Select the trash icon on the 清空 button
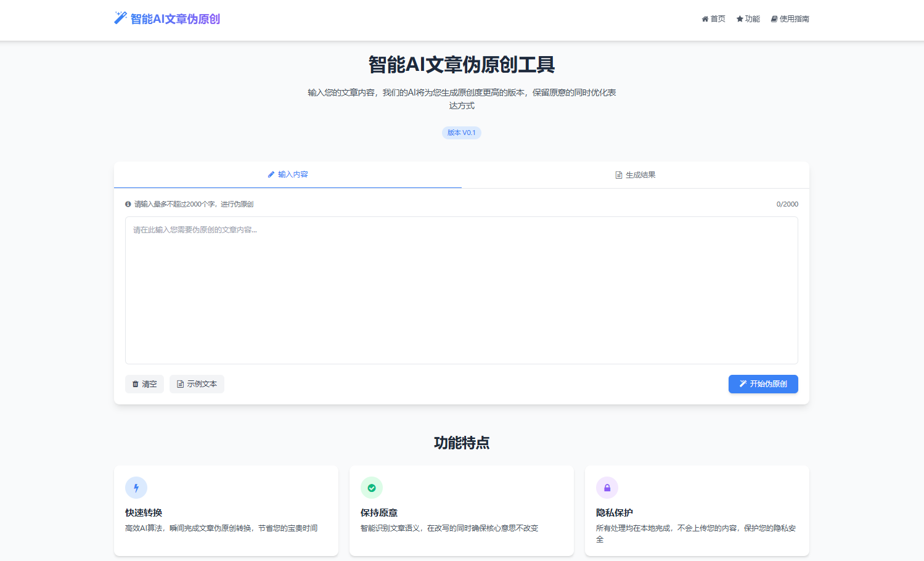Image resolution: width=924 pixels, height=561 pixels. click(136, 383)
